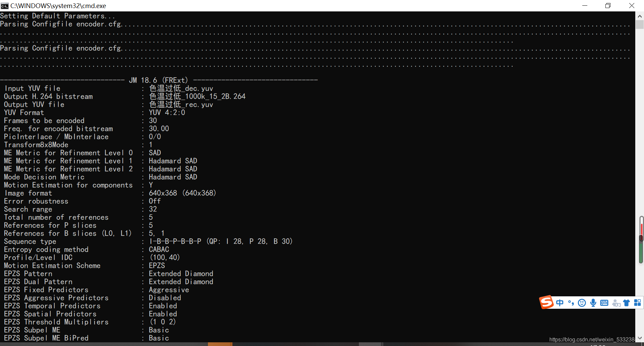This screenshot has width=644, height=346.
Task: Minimize the cmd.exe window
Action: coord(585,6)
